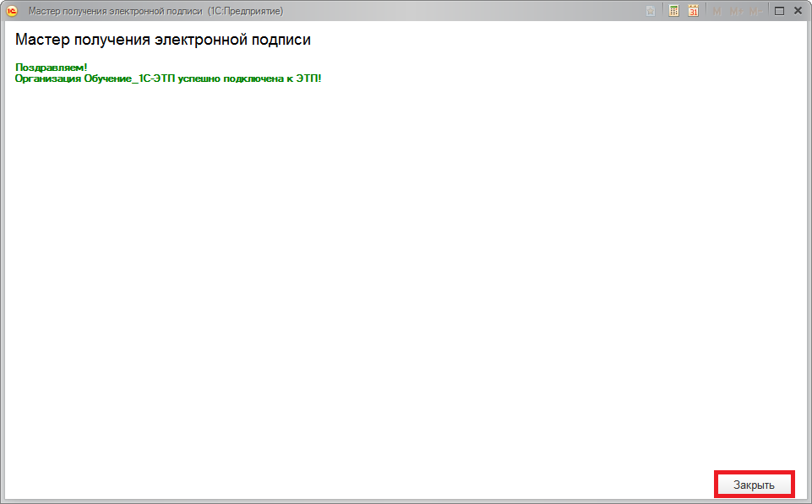This screenshot has height=504, width=812.
Task: Add the page to favorites with the star icon
Action: click(651, 11)
